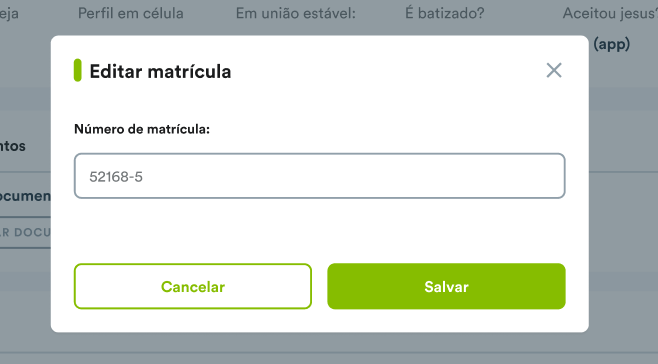Image resolution: width=658 pixels, height=364 pixels.
Task: Click the Em união estável label
Action: (295, 13)
